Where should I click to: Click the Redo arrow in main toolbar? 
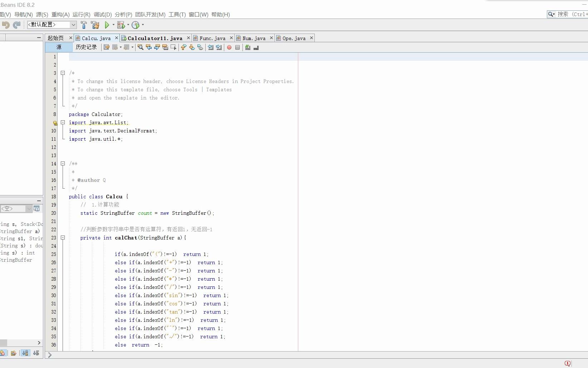[x=16, y=25]
